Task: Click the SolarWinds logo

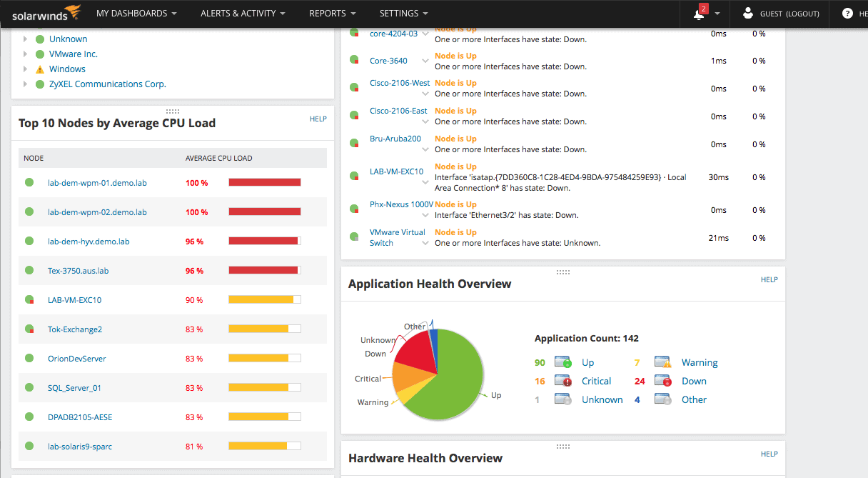Action: 46,13
